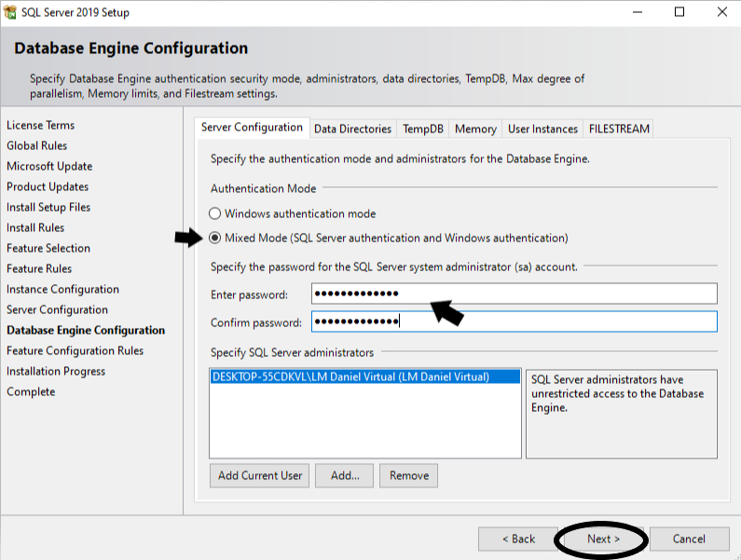
Task: Switch to the FILESTREAM tab
Action: pyautogui.click(x=619, y=129)
